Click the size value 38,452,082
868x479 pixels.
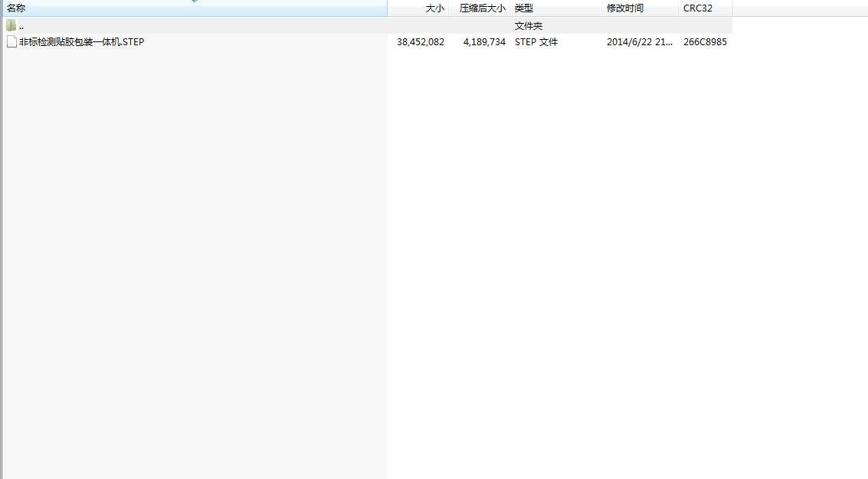[421, 42]
